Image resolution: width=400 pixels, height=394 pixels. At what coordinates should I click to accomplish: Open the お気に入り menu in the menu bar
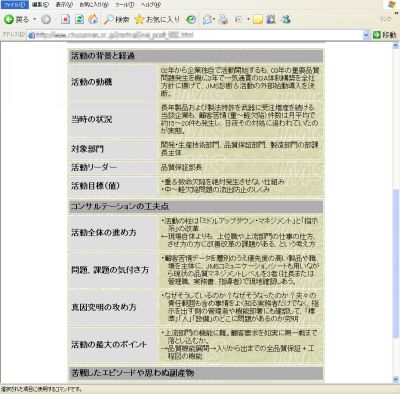click(x=94, y=5)
